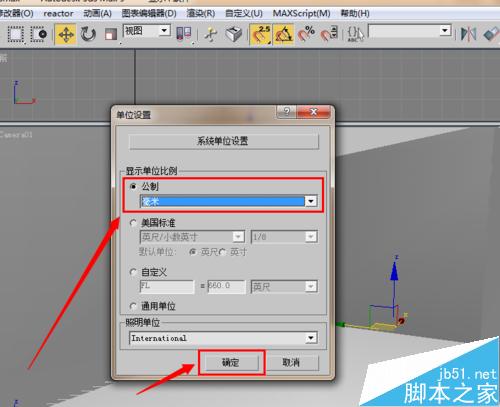Click the Use Pivot Point Center icon
The image size is (500, 407).
coord(184,34)
